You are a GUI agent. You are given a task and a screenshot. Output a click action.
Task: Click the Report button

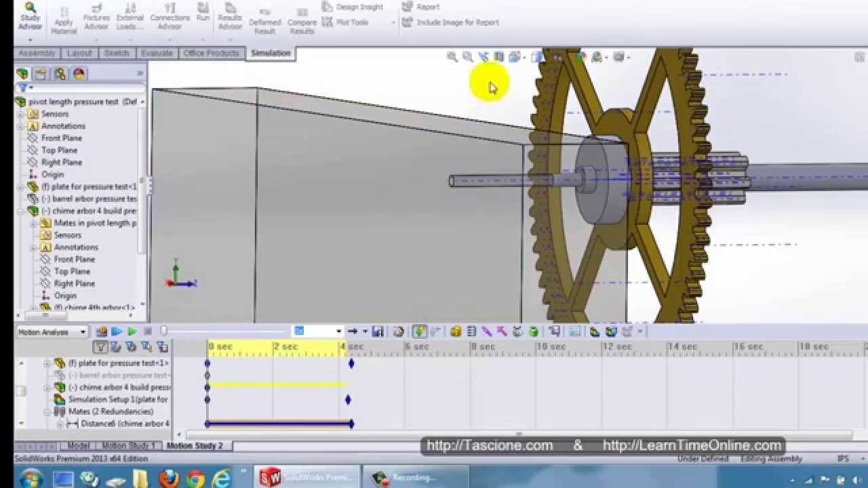point(421,7)
